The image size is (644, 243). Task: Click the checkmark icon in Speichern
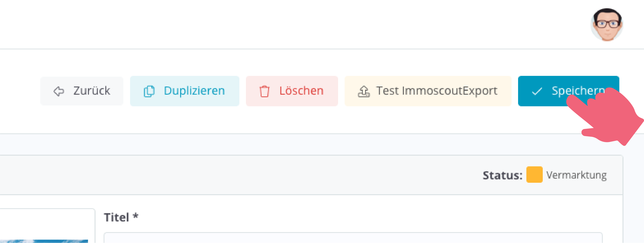537,91
